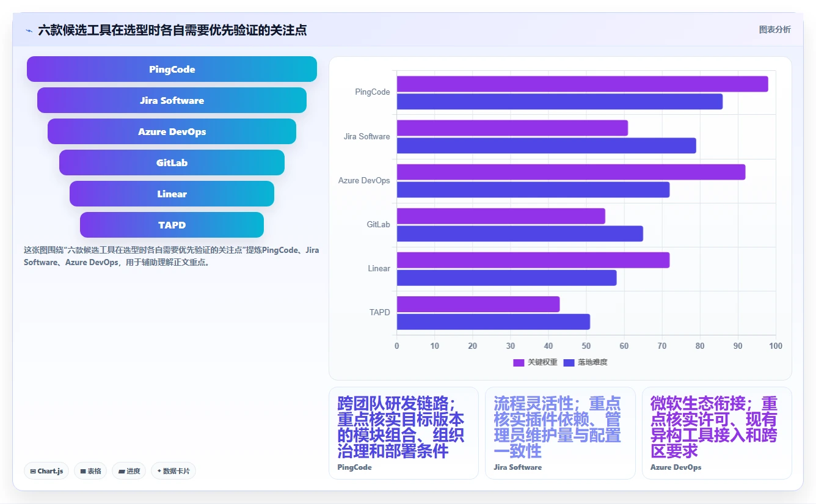Click the small icon before the title
Viewport: 816px width, 504px height.
[29, 30]
